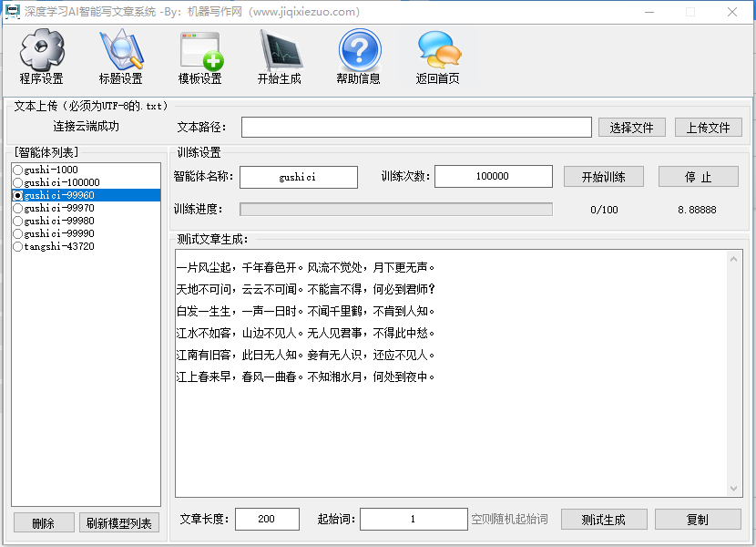Start training with 开始训练 button
This screenshot has height=547, width=756.
point(603,177)
